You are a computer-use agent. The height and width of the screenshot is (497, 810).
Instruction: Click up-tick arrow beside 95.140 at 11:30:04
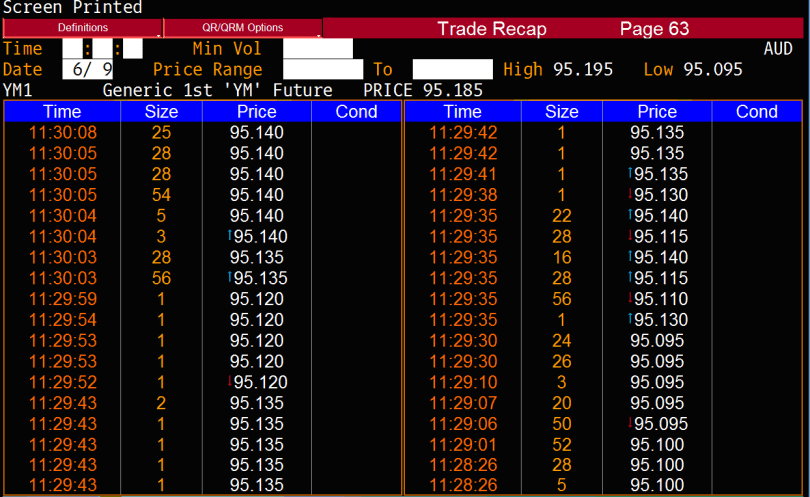pyautogui.click(x=231, y=236)
